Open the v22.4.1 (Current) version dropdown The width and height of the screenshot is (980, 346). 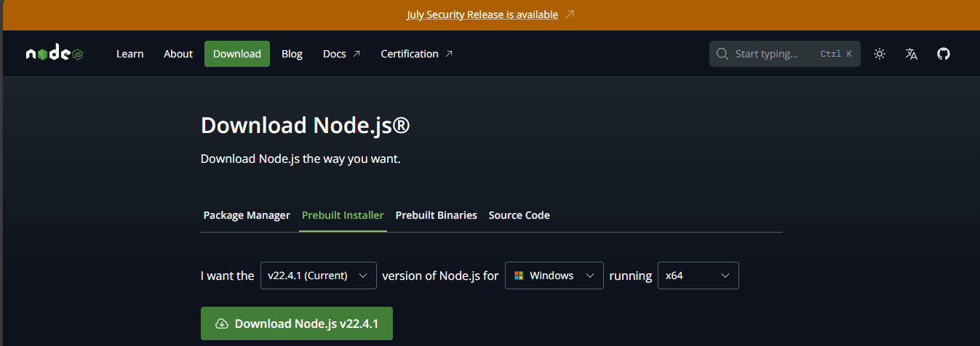point(319,275)
